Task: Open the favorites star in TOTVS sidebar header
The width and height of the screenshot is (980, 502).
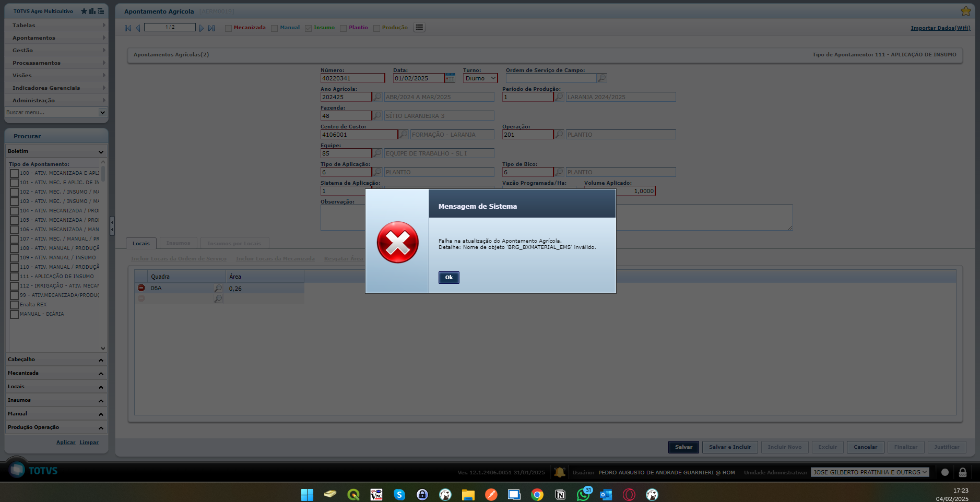Action: [84, 11]
